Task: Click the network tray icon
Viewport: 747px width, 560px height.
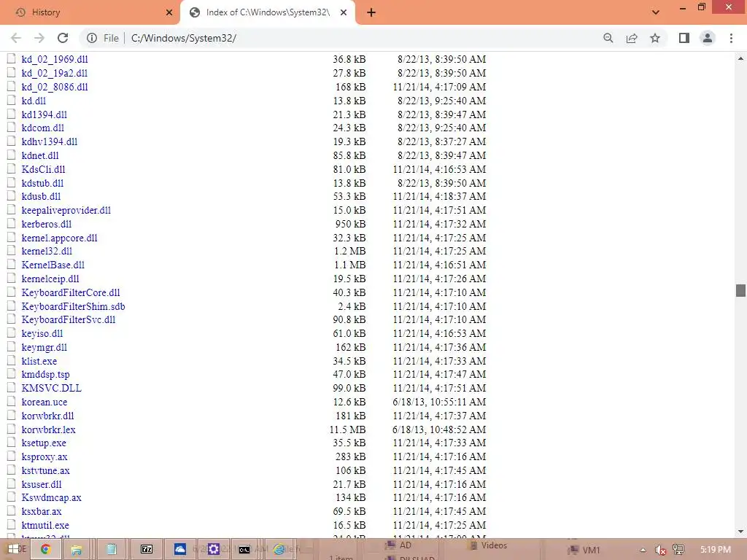Action: pos(678,550)
